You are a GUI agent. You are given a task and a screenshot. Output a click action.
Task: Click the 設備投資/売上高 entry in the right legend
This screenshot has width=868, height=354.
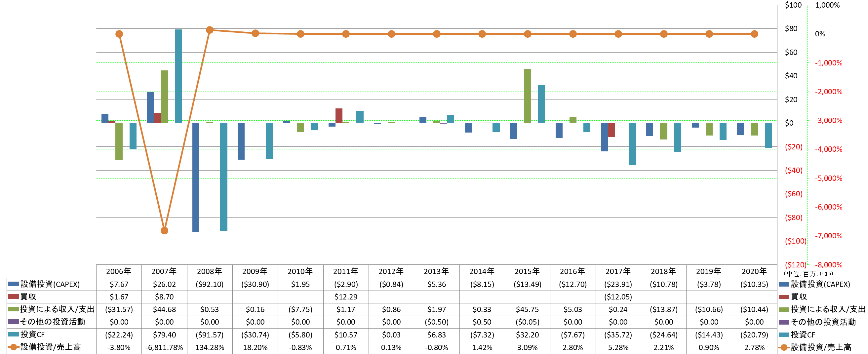(815, 347)
